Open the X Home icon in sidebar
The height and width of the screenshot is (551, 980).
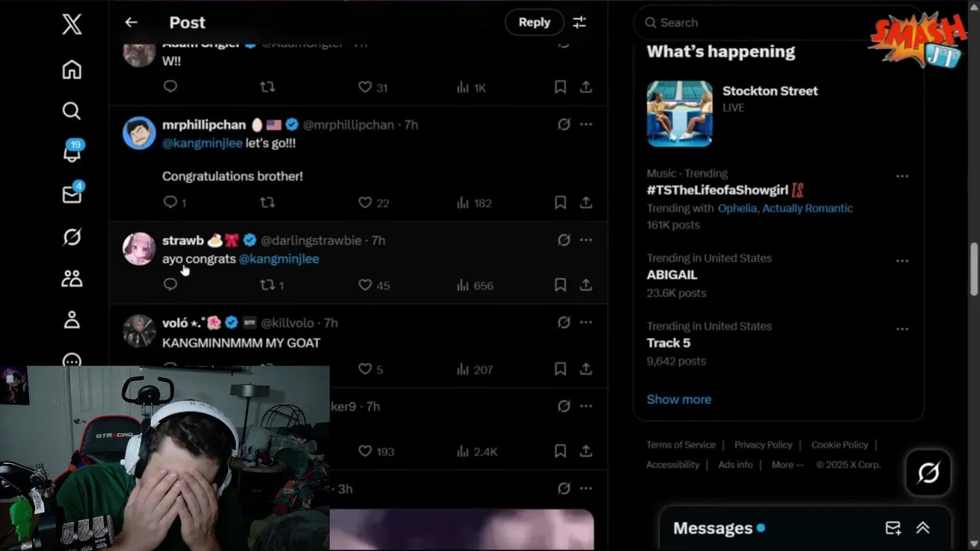coord(72,70)
